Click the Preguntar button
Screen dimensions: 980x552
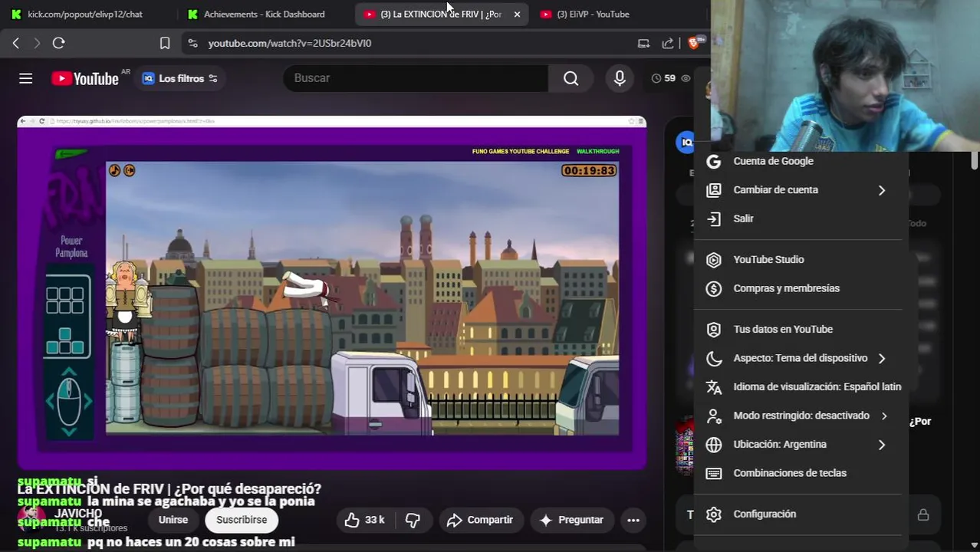click(572, 520)
